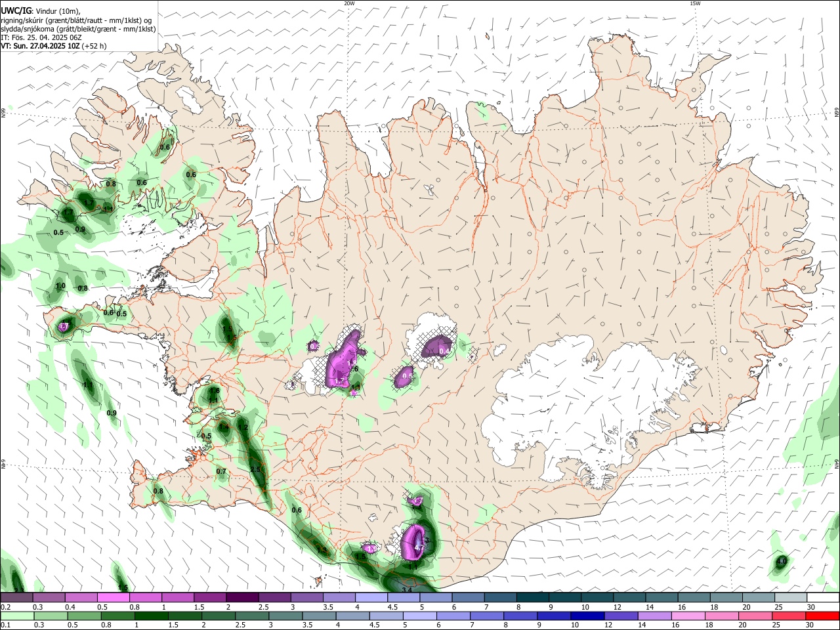The image size is (840, 630).
Task: Pick the white 30 swatch in the snow legend
Action: (x=823, y=598)
